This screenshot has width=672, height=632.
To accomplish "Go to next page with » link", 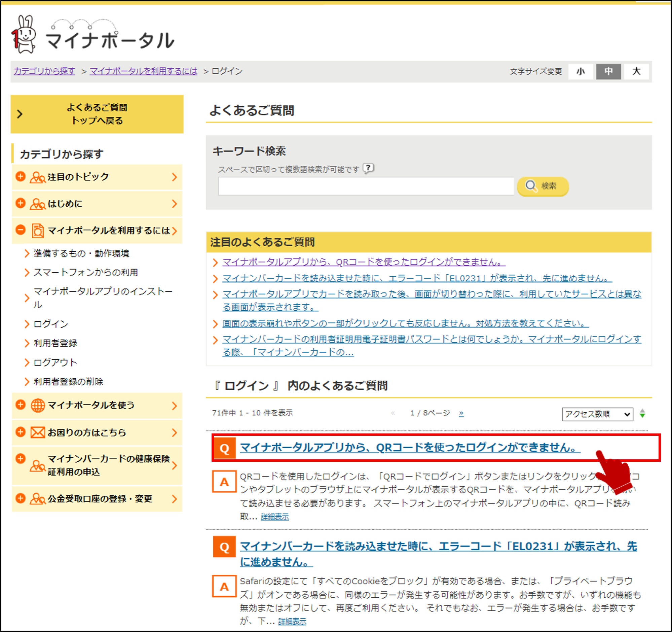I will click(x=461, y=413).
